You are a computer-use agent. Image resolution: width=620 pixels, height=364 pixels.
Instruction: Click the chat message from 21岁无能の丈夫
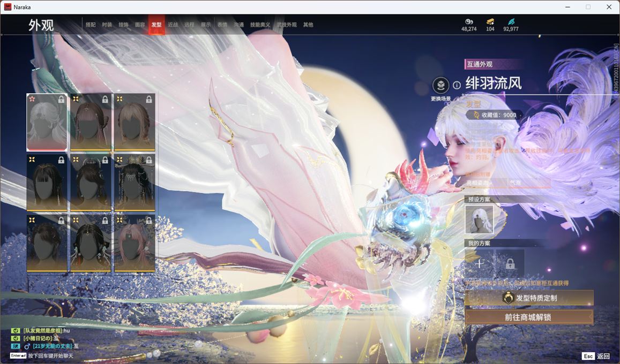pyautogui.click(x=56, y=346)
